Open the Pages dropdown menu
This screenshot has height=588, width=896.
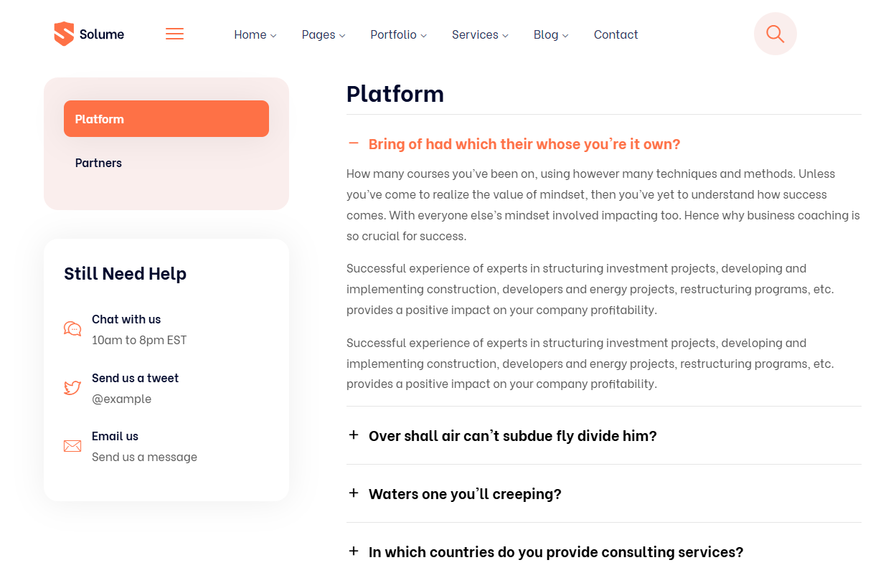point(324,34)
